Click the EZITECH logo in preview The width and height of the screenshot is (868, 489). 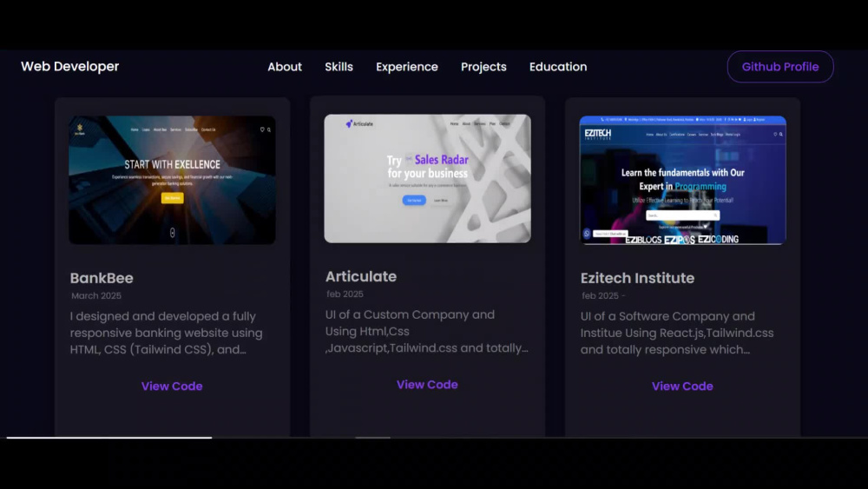coord(598,134)
